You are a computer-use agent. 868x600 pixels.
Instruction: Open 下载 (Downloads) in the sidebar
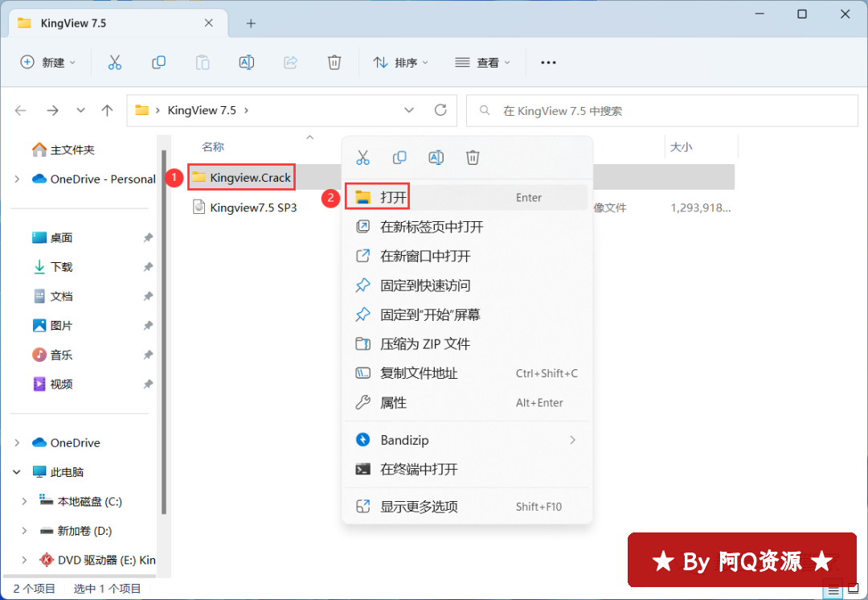point(52,267)
